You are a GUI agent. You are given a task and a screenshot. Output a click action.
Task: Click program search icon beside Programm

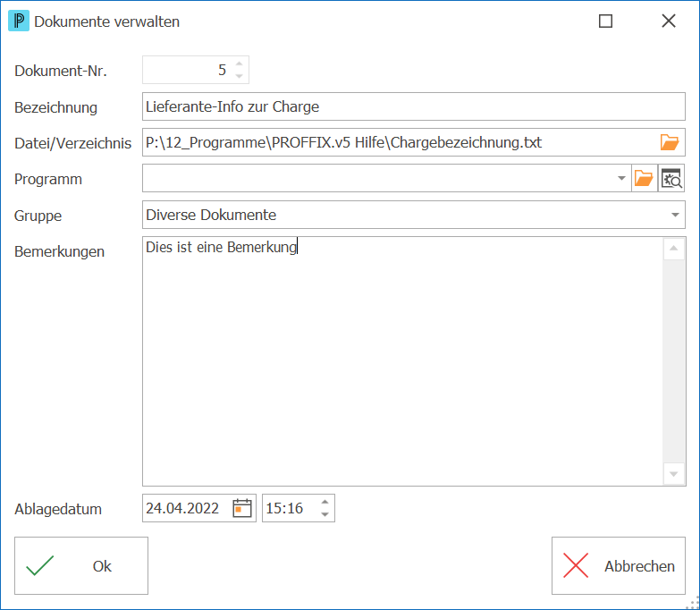click(671, 179)
